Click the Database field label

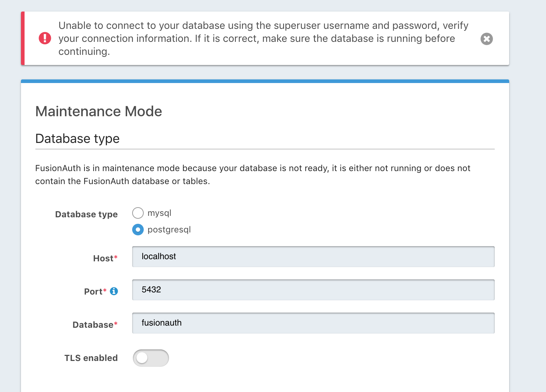coord(92,325)
